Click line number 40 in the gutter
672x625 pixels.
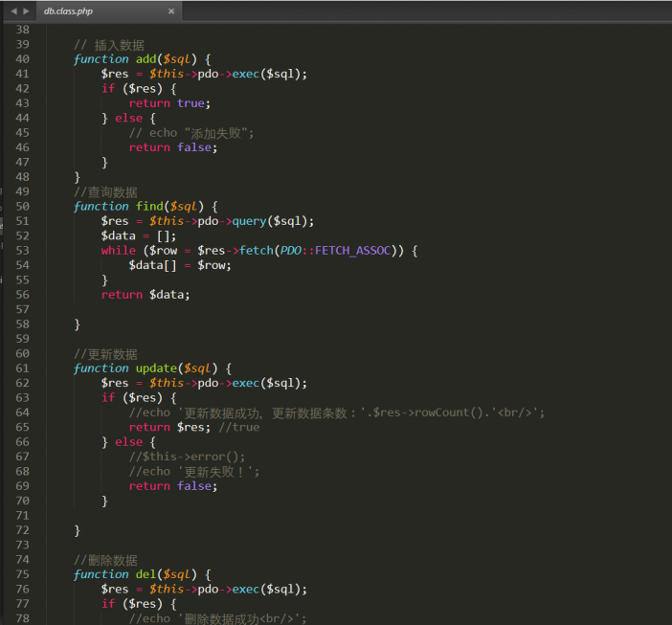[x=23, y=59]
